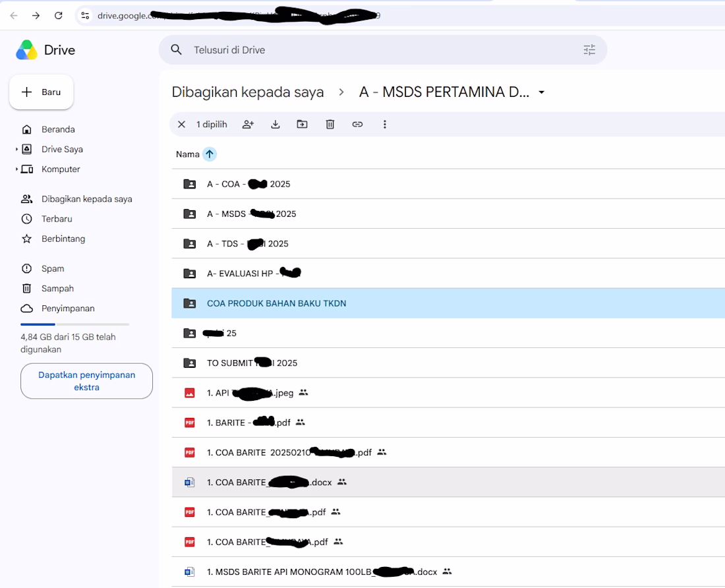The width and height of the screenshot is (725, 588).
Task: Click shared-people icon on API jpeg row
Action: (303, 392)
